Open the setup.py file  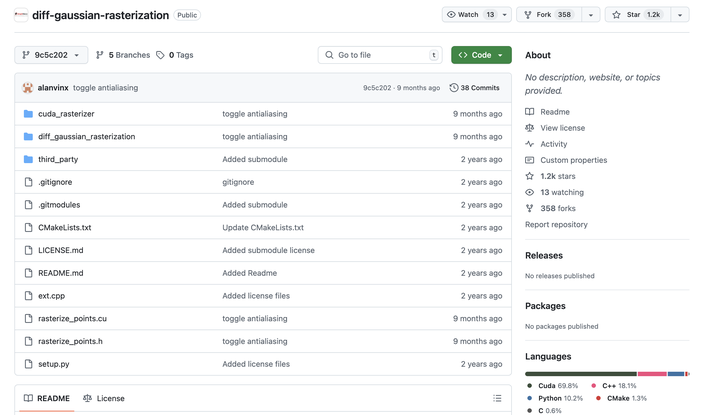(x=54, y=364)
